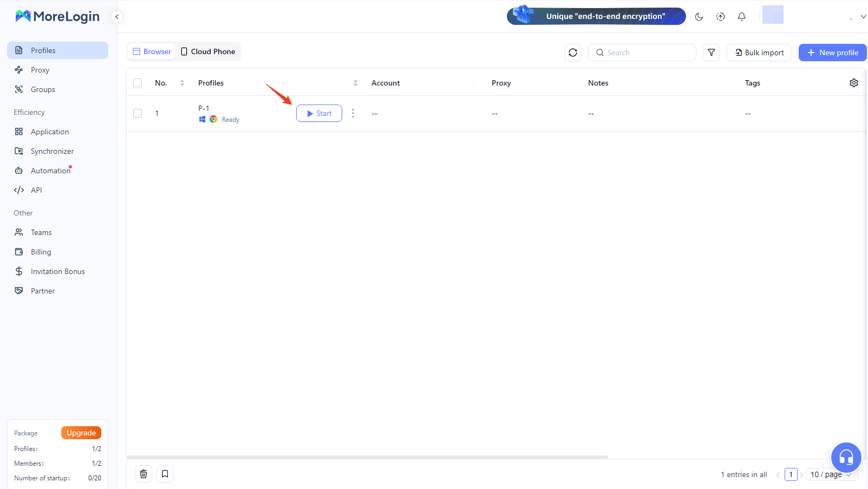868x489 pixels.
Task: Sort by the No. column arrows
Action: click(182, 83)
